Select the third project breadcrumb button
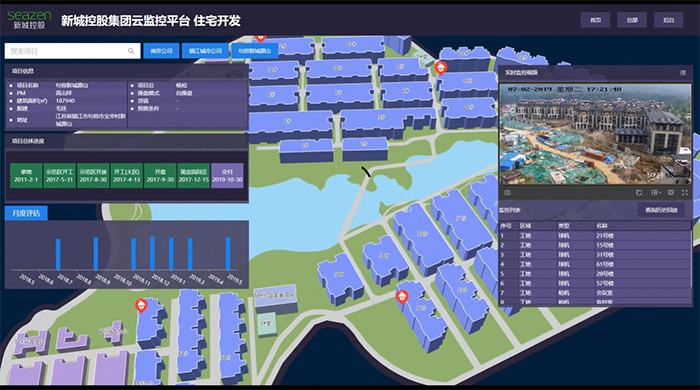 (254, 51)
